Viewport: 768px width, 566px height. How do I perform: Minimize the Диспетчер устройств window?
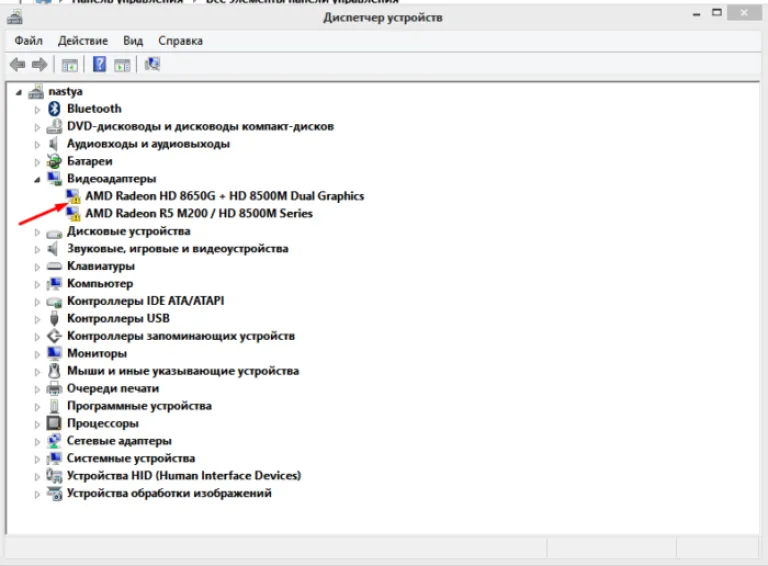point(696,14)
